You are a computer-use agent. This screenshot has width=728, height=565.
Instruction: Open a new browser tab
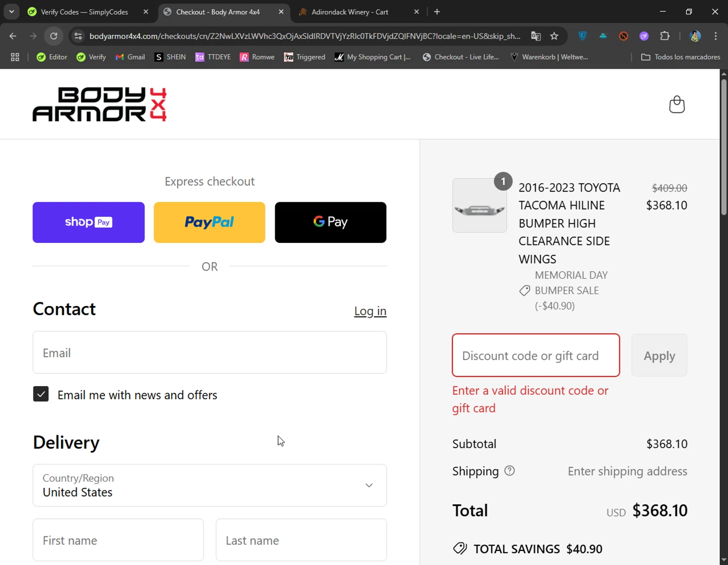(437, 12)
